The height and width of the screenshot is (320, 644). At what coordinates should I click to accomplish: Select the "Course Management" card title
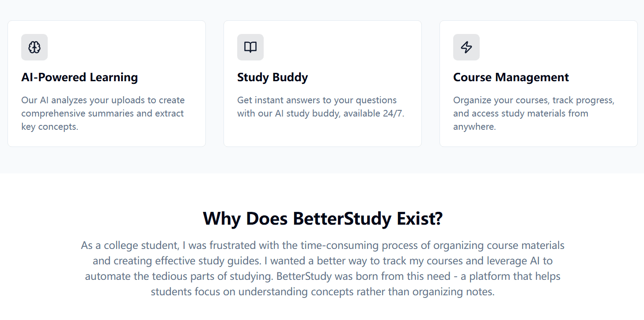(511, 77)
